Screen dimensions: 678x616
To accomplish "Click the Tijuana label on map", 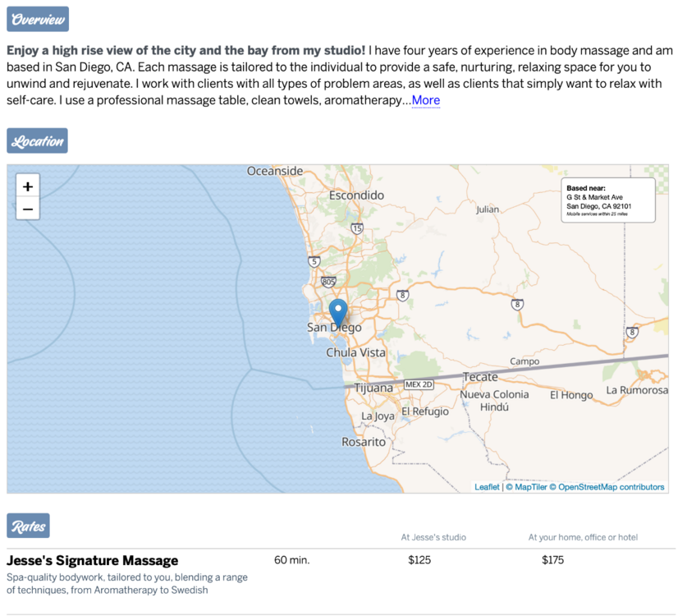I will tap(374, 388).
